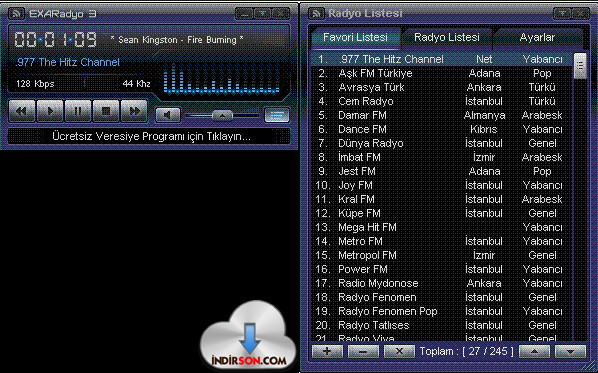This screenshot has height=373, width=598.
Task: Select Dünya Radyo station
Action: coord(441,143)
